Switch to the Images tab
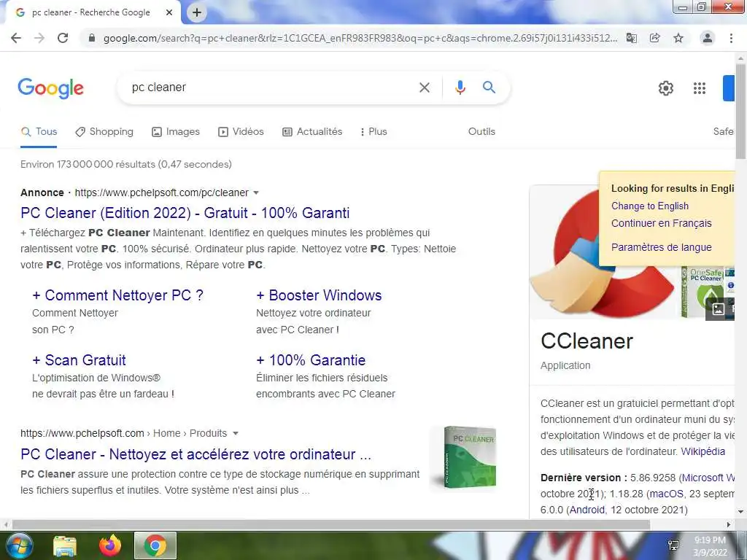Image resolution: width=747 pixels, height=560 pixels. coord(176,132)
